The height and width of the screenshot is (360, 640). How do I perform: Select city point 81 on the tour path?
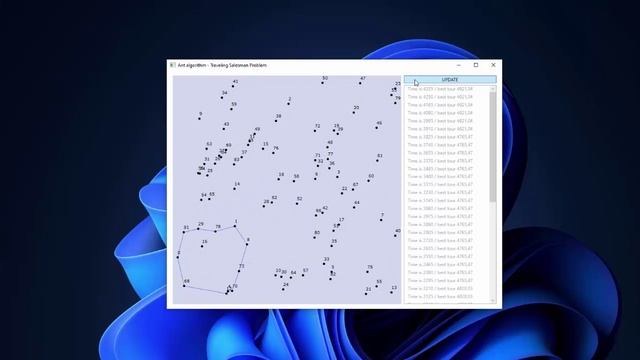[184, 232]
